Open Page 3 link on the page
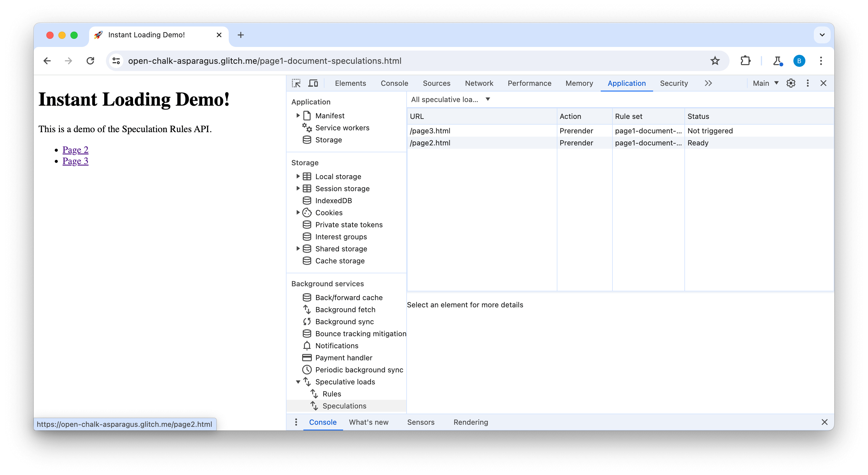This screenshot has width=868, height=475. coord(75,161)
